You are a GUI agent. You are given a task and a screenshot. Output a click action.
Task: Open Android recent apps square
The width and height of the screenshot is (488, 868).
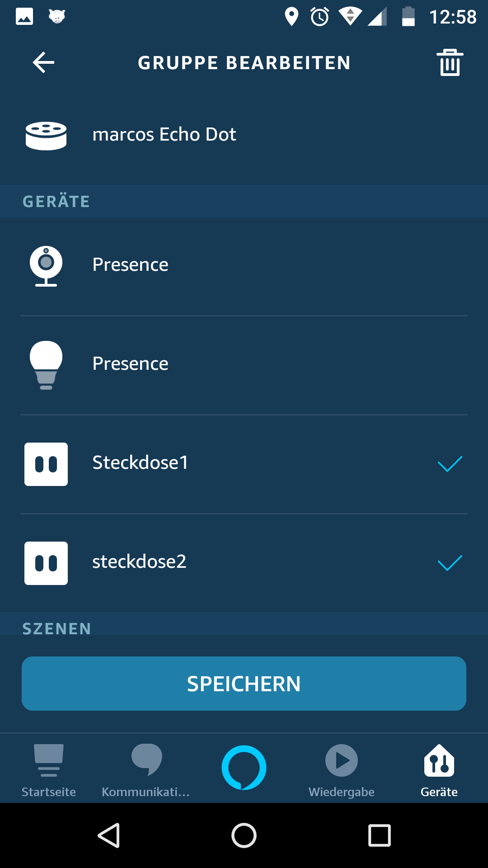pos(380,835)
